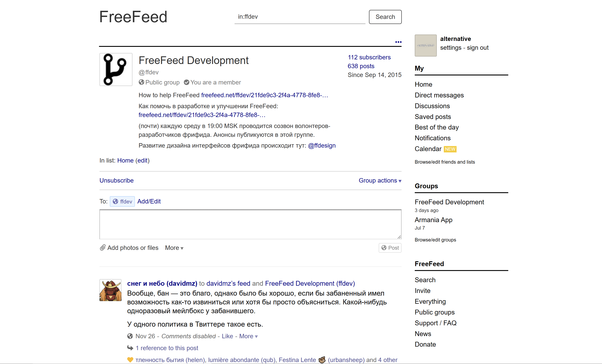Click Unsubscribe from the group

pyautogui.click(x=117, y=181)
